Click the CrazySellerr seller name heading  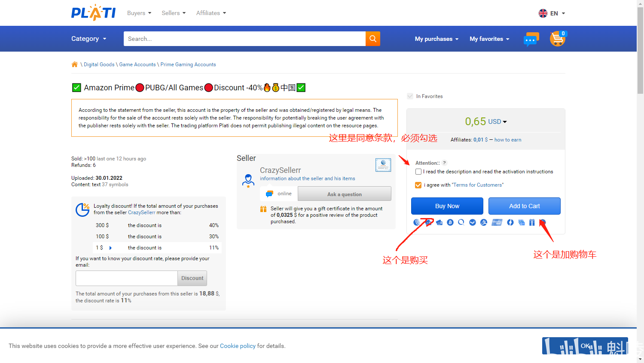point(281,170)
